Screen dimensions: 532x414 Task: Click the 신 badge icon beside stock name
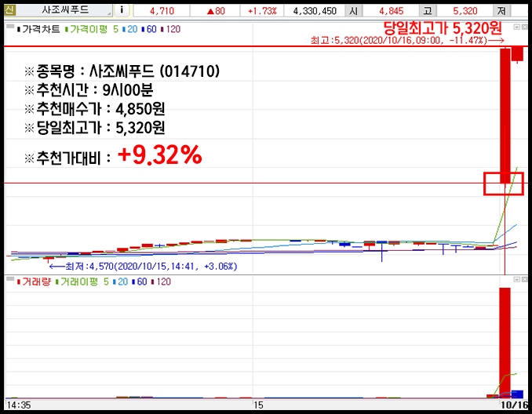[9, 10]
